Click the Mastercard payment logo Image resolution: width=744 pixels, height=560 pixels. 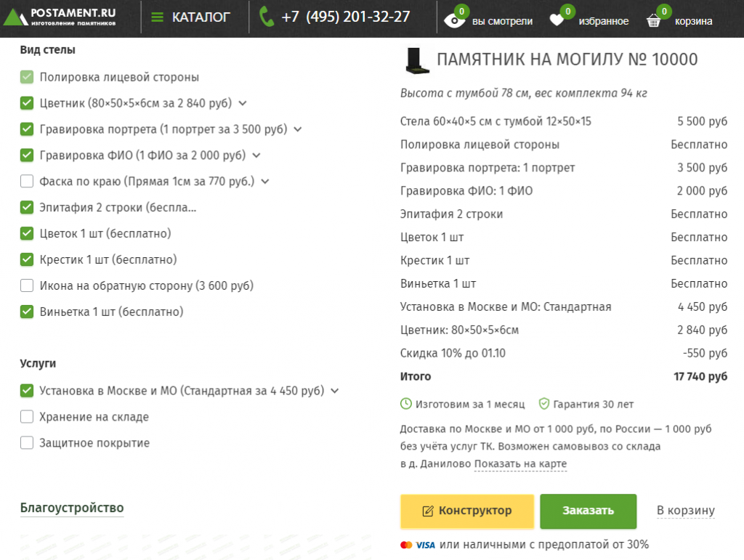pyautogui.click(x=406, y=545)
